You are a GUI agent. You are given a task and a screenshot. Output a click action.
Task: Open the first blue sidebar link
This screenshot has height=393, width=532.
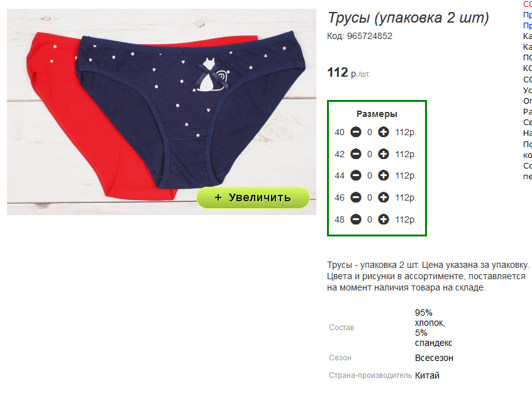point(527,14)
